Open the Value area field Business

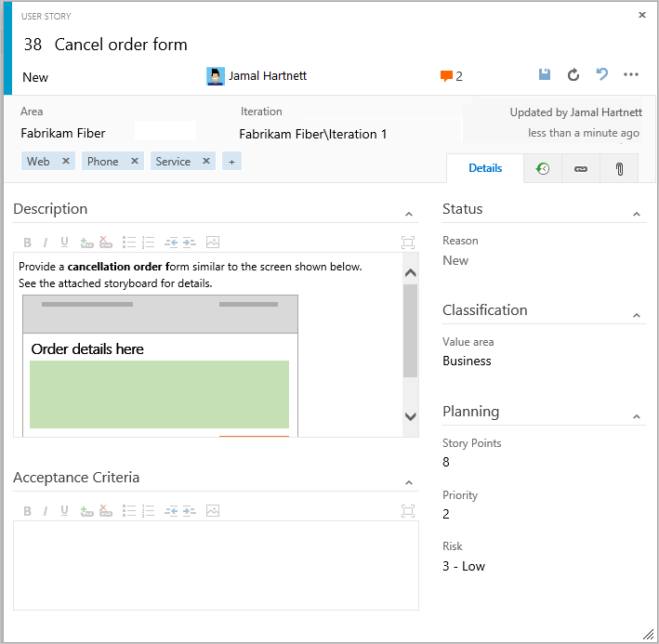[467, 361]
